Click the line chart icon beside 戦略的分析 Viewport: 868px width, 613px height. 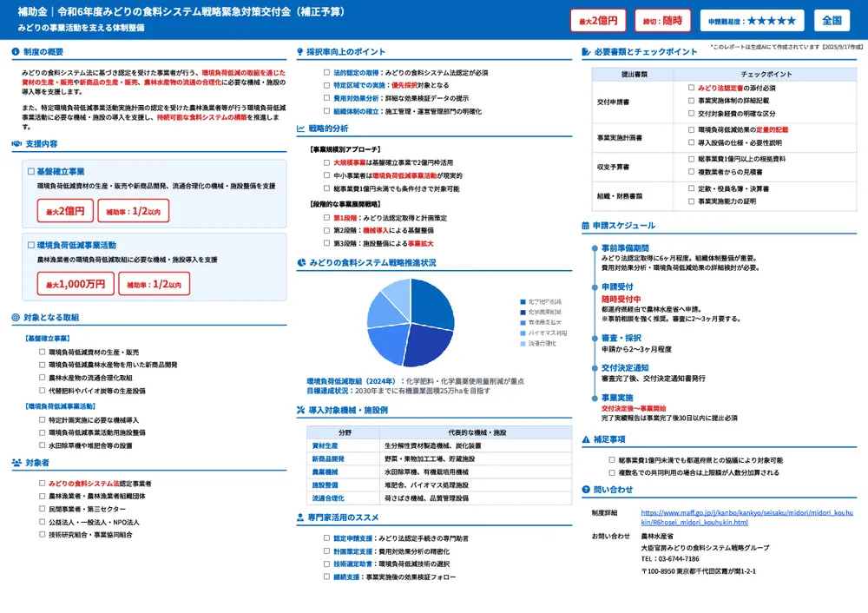[x=300, y=129]
